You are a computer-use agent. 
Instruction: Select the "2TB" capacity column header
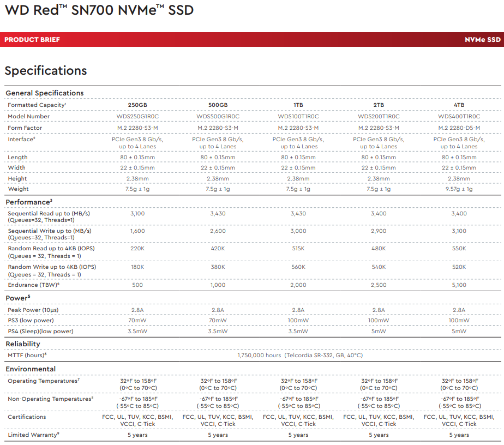click(379, 105)
